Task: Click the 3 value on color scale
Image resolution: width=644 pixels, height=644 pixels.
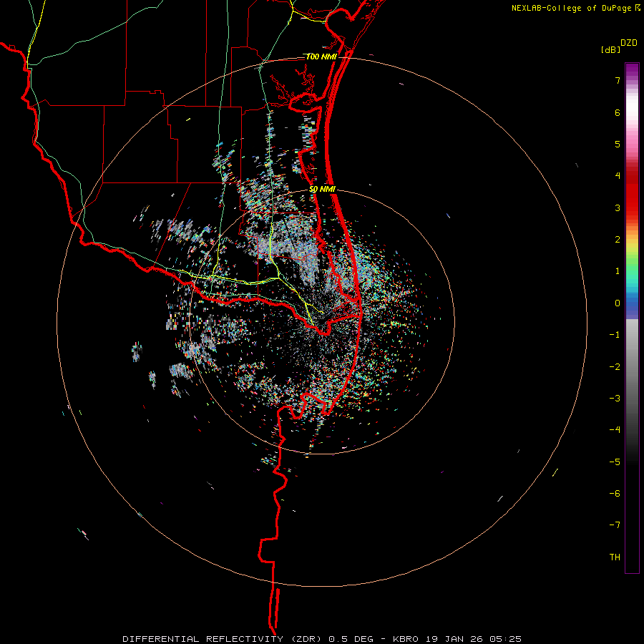Action: pos(618,208)
